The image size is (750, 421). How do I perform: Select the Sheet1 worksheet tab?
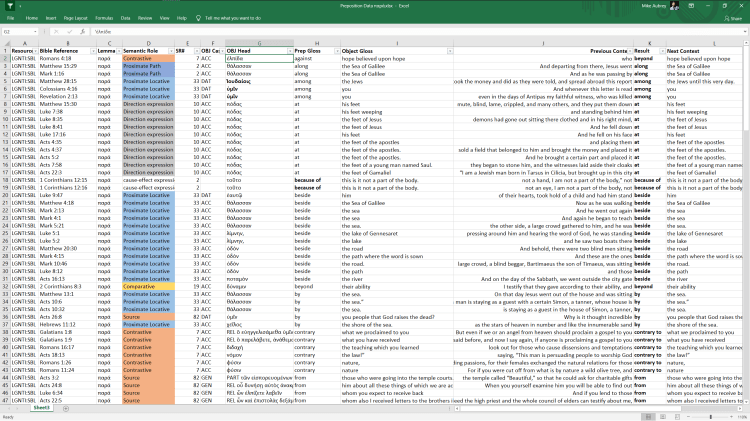pos(42,408)
